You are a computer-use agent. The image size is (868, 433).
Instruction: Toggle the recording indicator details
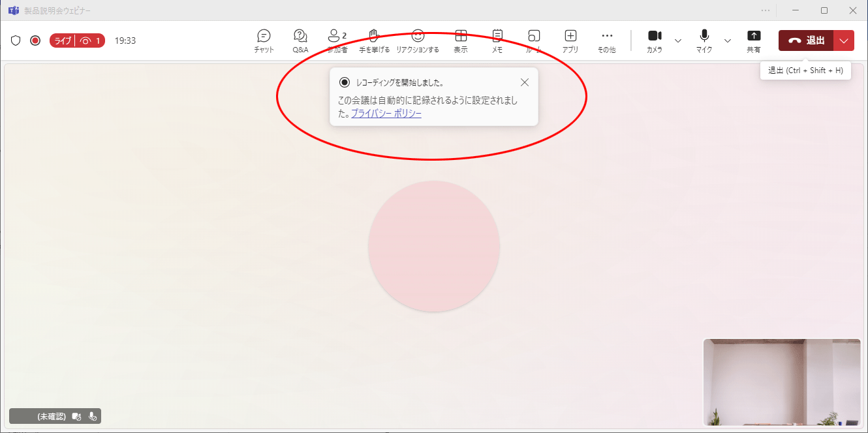click(x=35, y=40)
